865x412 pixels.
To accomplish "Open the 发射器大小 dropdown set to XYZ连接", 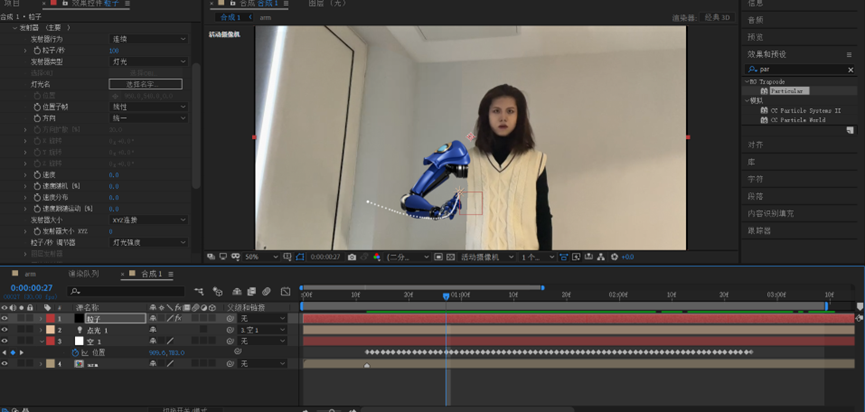I will click(x=148, y=220).
